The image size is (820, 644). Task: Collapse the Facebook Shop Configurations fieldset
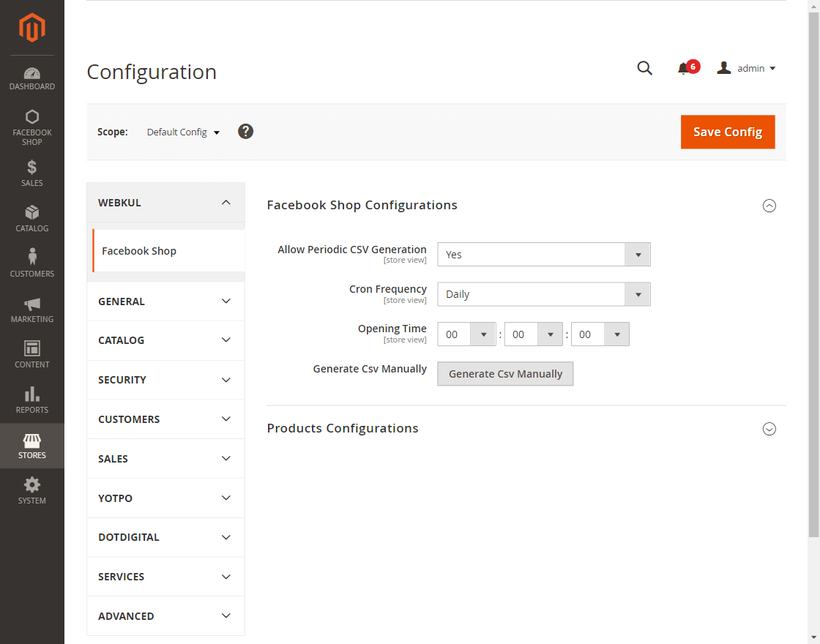pos(769,206)
